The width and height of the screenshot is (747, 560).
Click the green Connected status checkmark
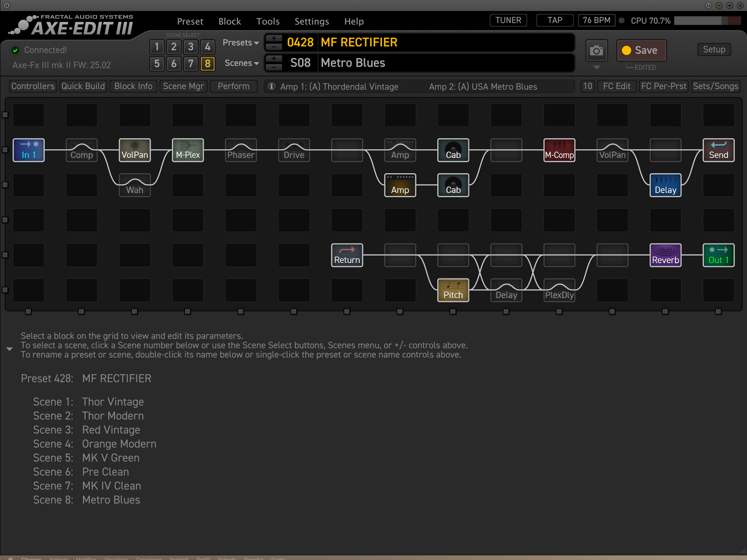click(x=16, y=50)
